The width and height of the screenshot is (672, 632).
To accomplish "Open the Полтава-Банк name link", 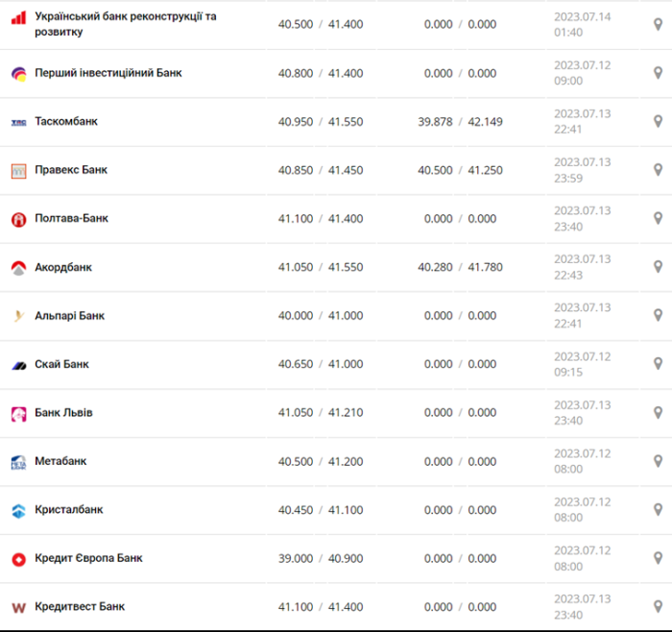I will 72,218.
